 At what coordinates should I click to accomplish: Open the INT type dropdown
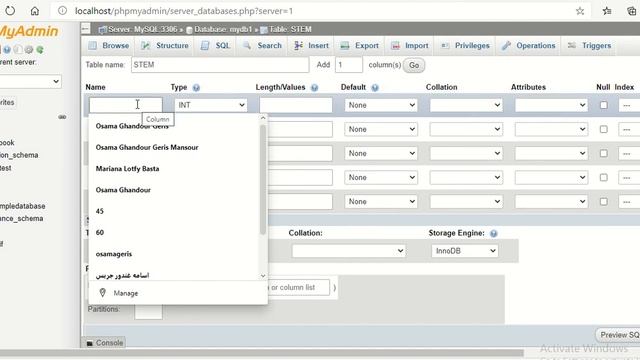coord(211,105)
